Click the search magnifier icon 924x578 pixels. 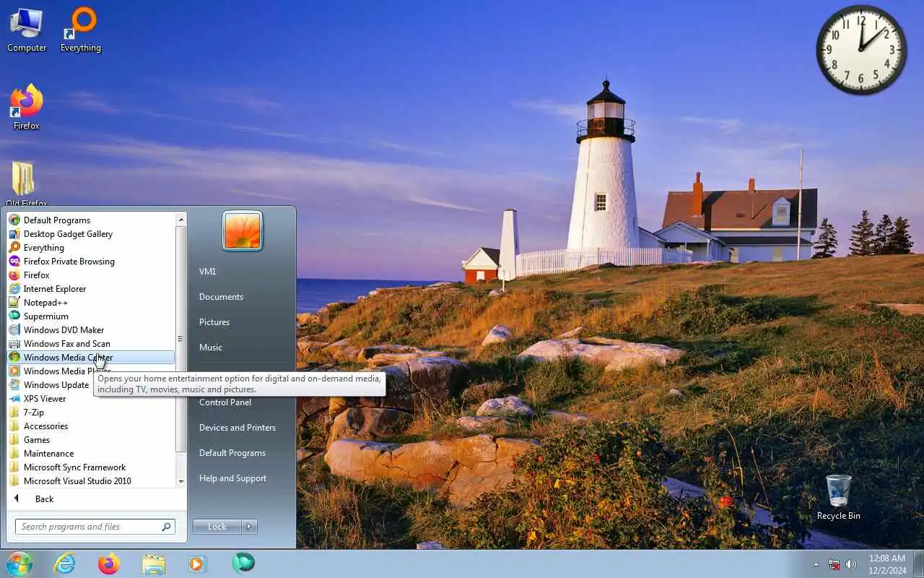click(167, 527)
